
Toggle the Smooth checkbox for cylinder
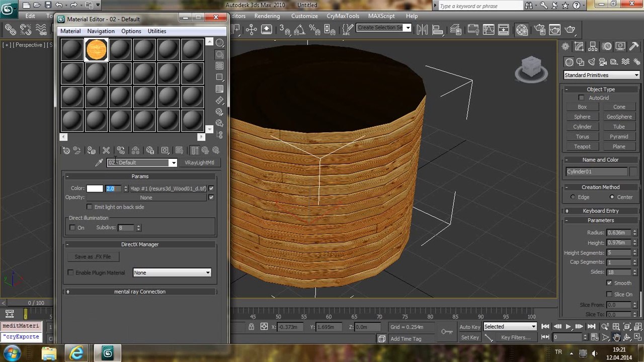click(609, 283)
